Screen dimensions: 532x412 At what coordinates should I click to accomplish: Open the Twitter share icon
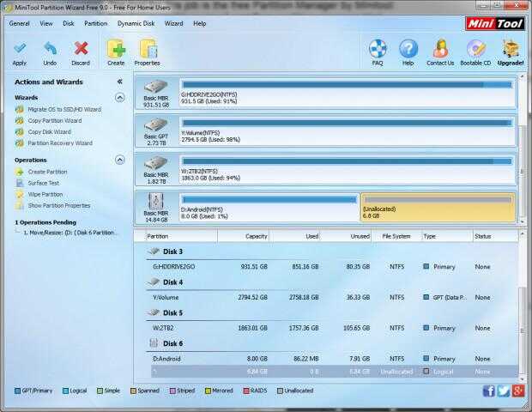click(x=504, y=391)
